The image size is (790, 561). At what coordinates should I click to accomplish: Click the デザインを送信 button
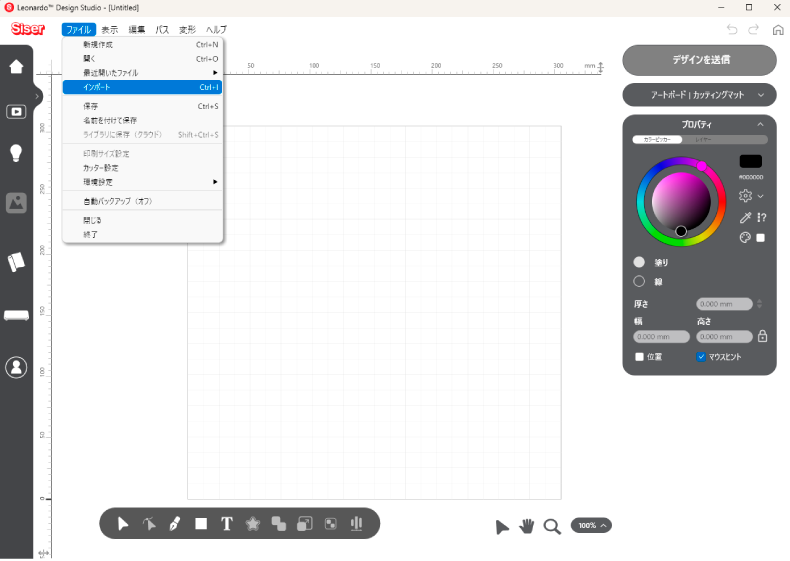699,60
